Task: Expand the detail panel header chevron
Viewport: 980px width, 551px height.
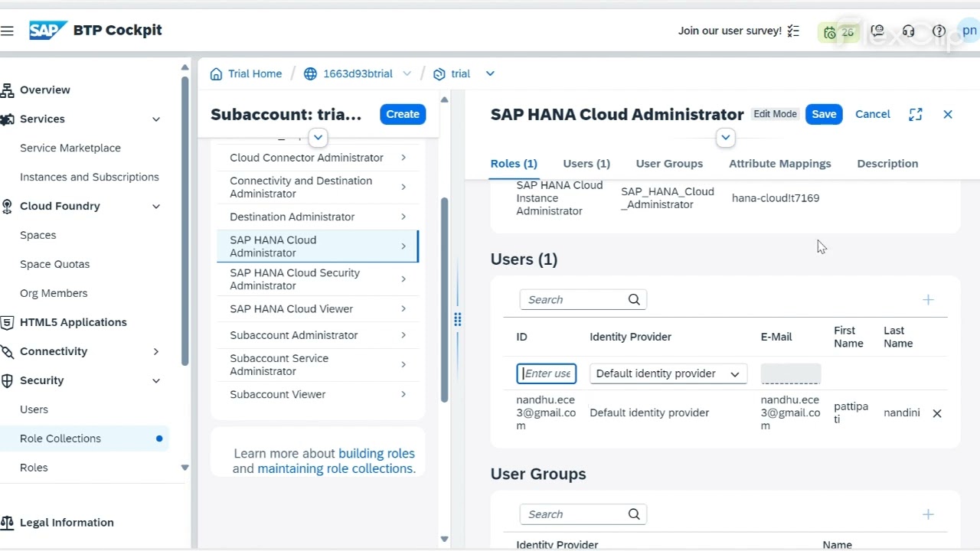Action: [x=726, y=139]
